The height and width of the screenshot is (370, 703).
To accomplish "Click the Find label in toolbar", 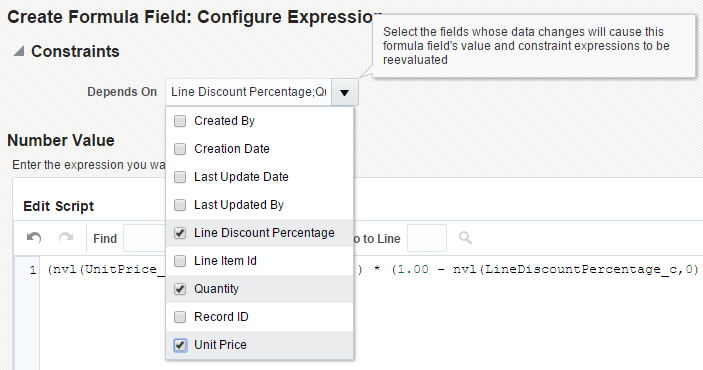I will [105, 239].
